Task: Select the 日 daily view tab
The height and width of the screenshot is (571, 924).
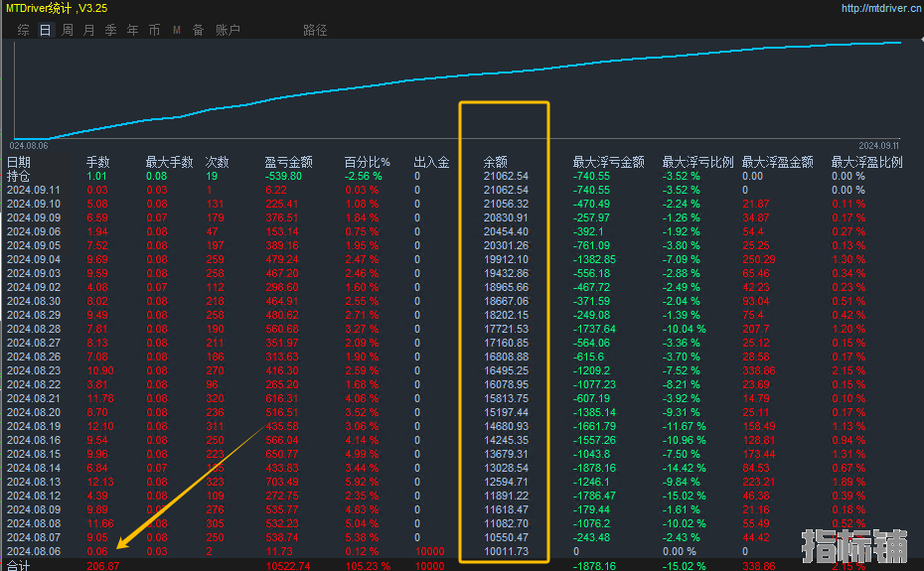Action: click(45, 30)
